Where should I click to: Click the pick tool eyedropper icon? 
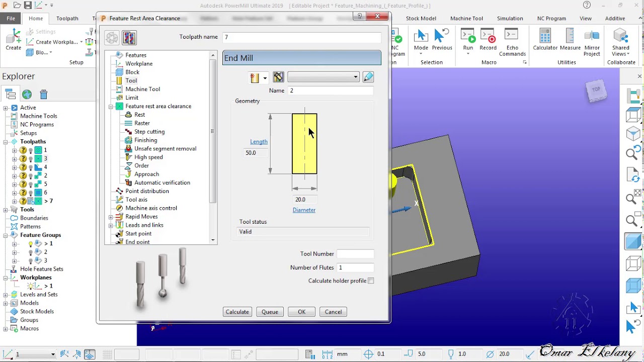tap(368, 77)
